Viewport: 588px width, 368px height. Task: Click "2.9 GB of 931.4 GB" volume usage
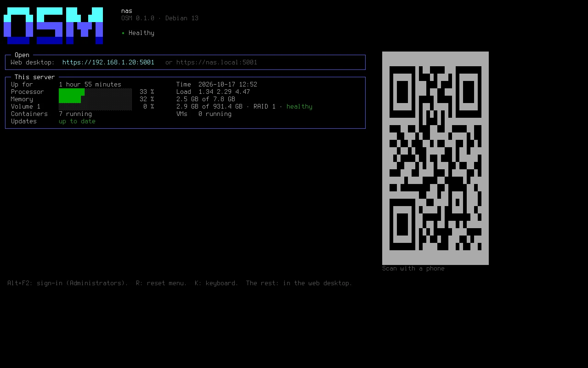coord(209,107)
